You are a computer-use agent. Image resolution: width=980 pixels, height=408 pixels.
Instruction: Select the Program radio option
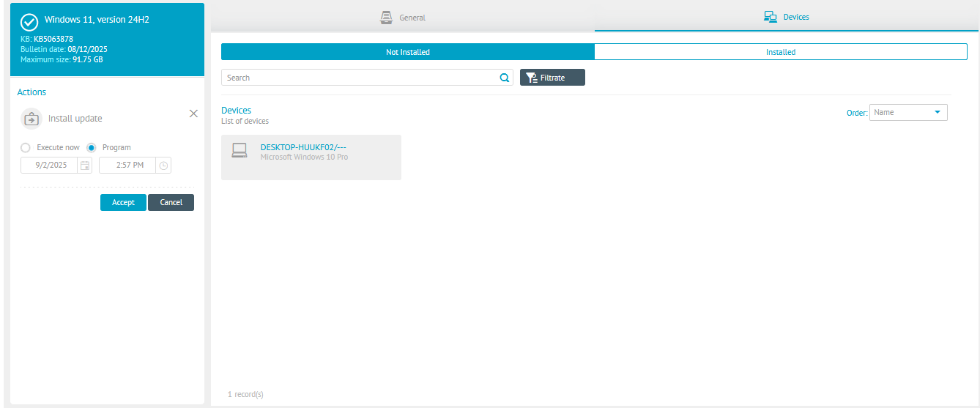pyautogui.click(x=92, y=147)
